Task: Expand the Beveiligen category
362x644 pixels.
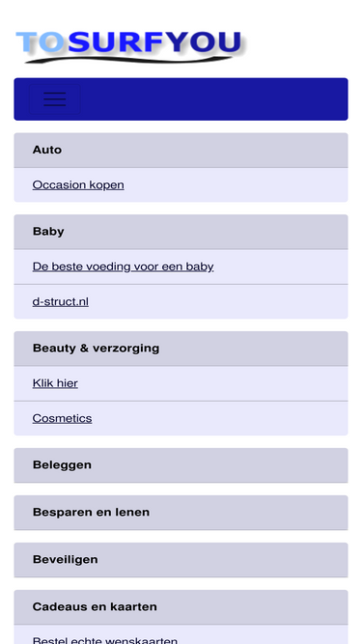Action: pyautogui.click(x=181, y=560)
